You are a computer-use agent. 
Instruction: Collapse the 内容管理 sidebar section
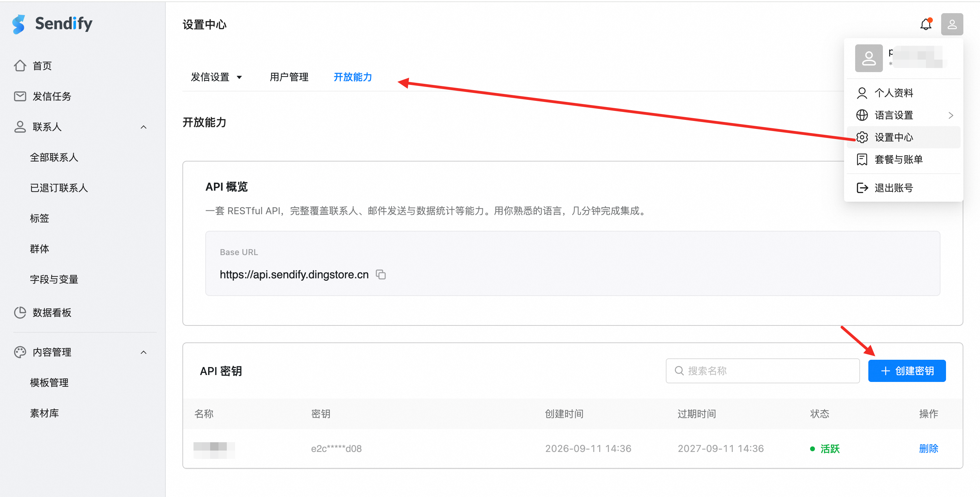[144, 352]
